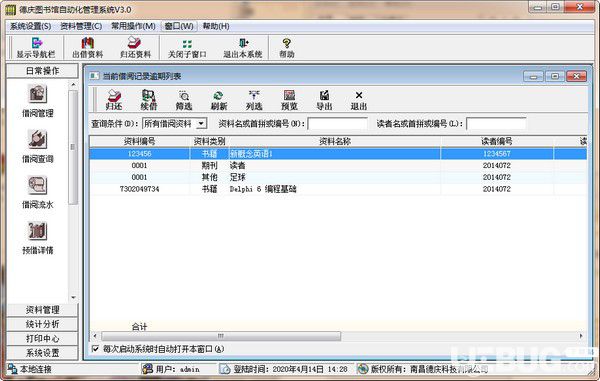Select the 其他 足球 row
The height and width of the screenshot is (381, 600).
[338, 177]
